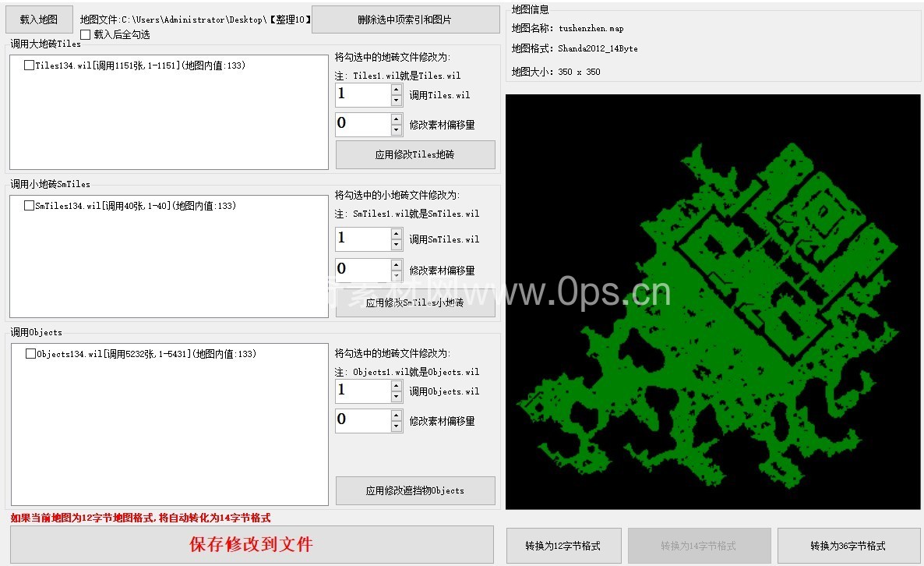This screenshot has width=924, height=566.
Task: Convert map using 转换为36字节格式 button
Action: (x=848, y=546)
